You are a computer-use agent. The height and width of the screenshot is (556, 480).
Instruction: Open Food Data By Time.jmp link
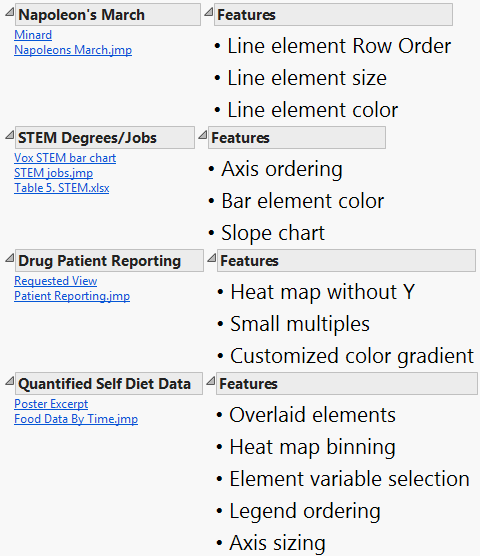coord(76,419)
